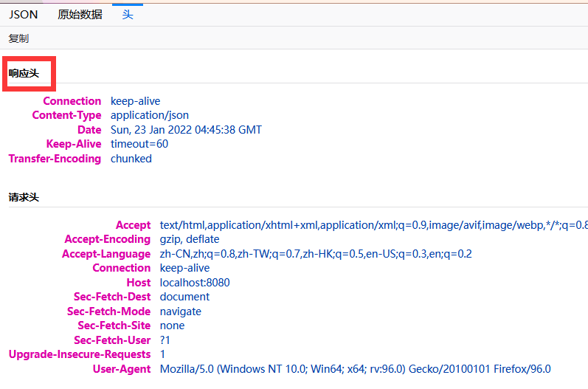Click the Transfer-Encoding header name
This screenshot has width=588, height=389.
pos(55,159)
